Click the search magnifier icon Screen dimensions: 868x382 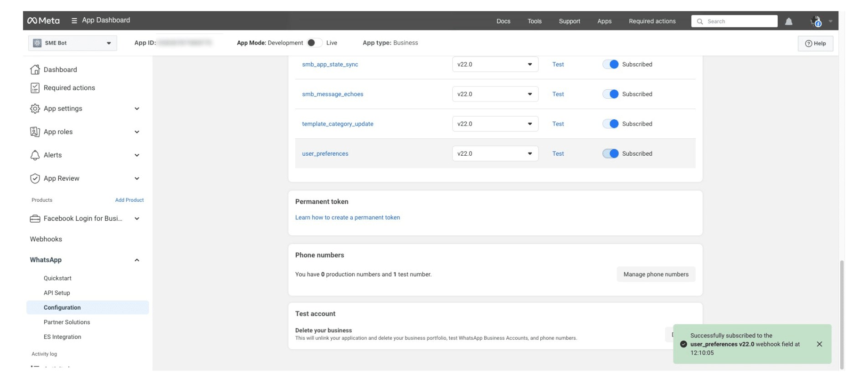click(x=700, y=21)
